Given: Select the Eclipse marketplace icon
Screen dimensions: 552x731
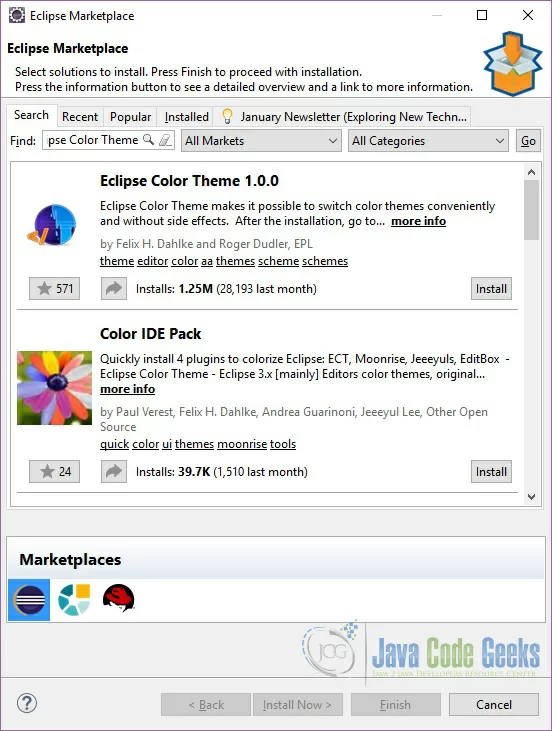Looking at the screenshot, I should (29, 600).
